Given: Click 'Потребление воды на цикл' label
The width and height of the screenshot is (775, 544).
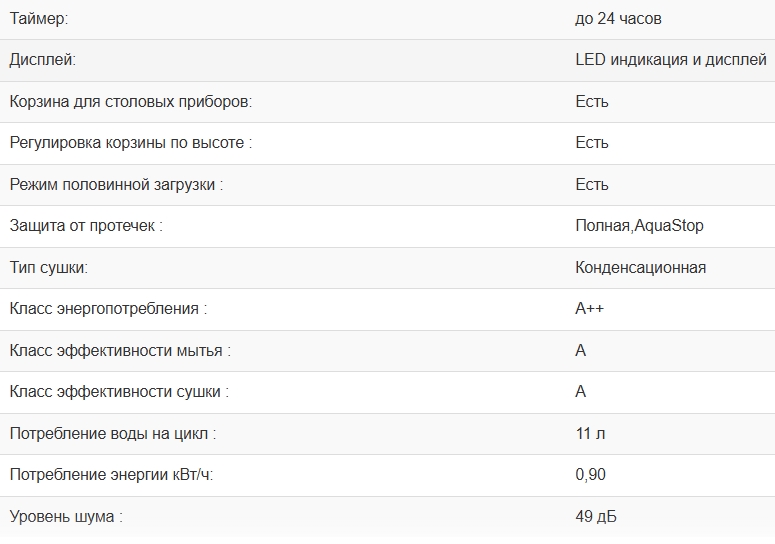Looking at the screenshot, I should pos(112,434).
